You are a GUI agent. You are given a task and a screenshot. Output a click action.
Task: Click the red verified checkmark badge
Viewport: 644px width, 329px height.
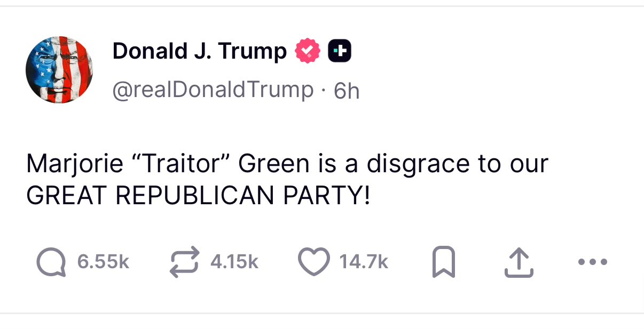click(x=308, y=51)
